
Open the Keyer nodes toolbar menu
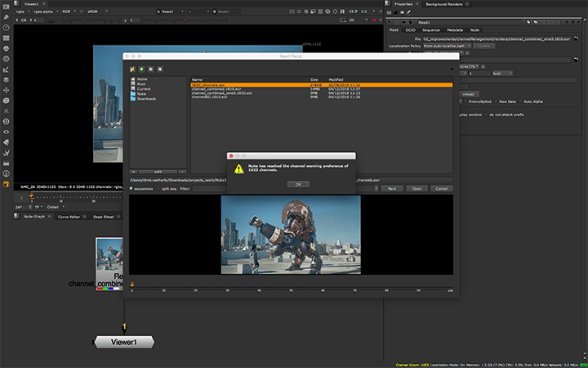tap(6, 70)
